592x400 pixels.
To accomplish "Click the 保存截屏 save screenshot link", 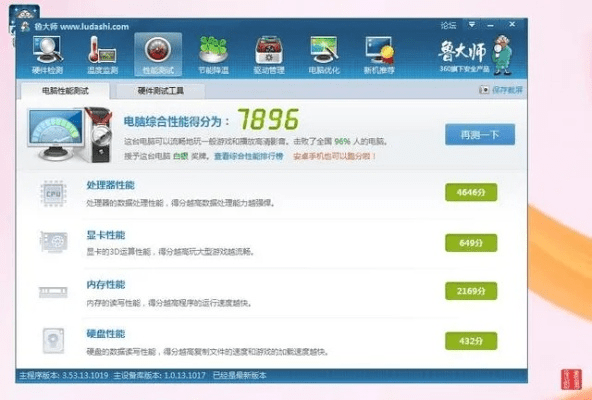I will [507, 90].
